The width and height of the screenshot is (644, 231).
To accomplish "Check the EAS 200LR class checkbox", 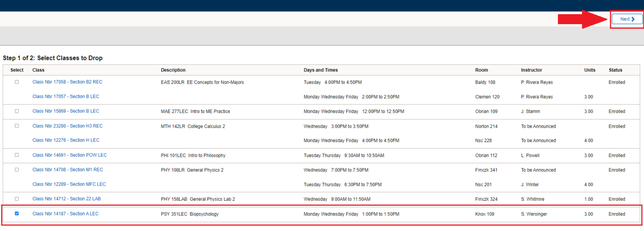I will [x=17, y=82].
